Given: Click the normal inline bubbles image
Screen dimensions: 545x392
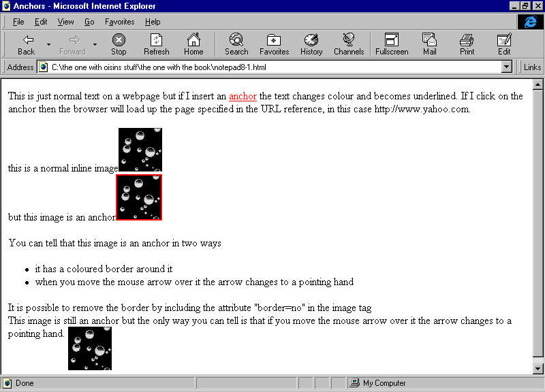Looking at the screenshot, I should point(140,150).
